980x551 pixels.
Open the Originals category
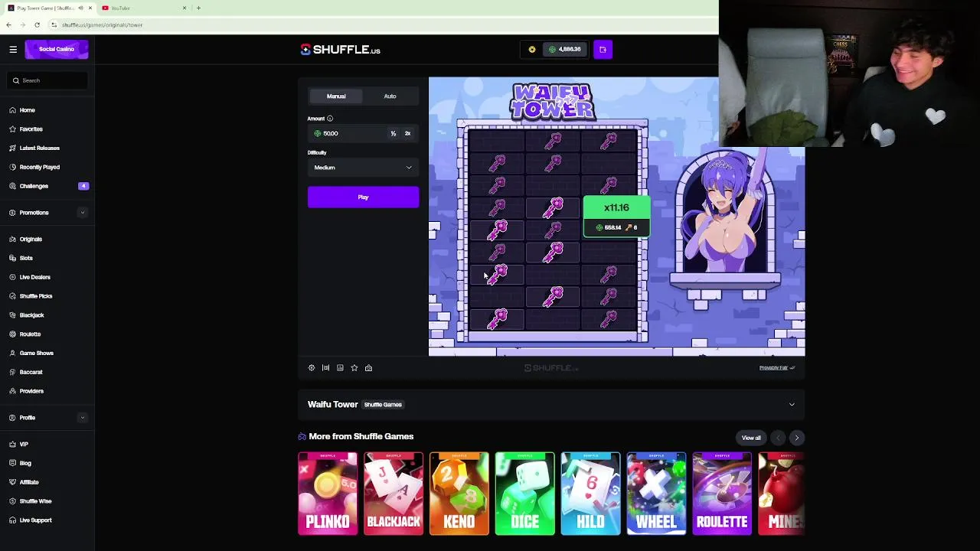click(31, 240)
